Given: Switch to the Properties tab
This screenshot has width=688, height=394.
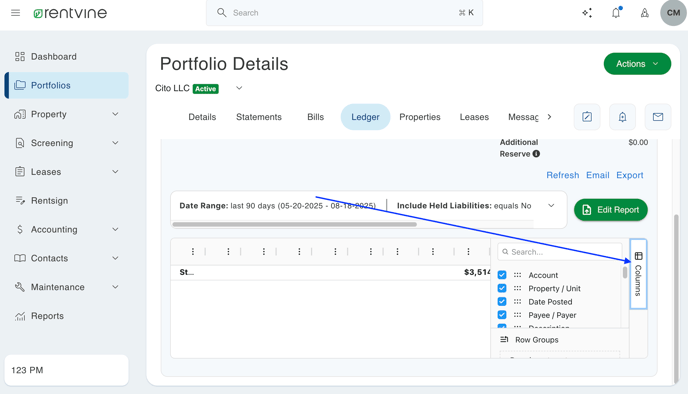Looking at the screenshot, I should (x=419, y=117).
